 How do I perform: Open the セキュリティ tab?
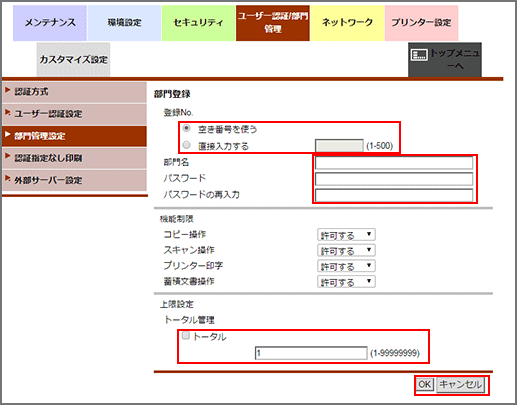pyautogui.click(x=198, y=23)
